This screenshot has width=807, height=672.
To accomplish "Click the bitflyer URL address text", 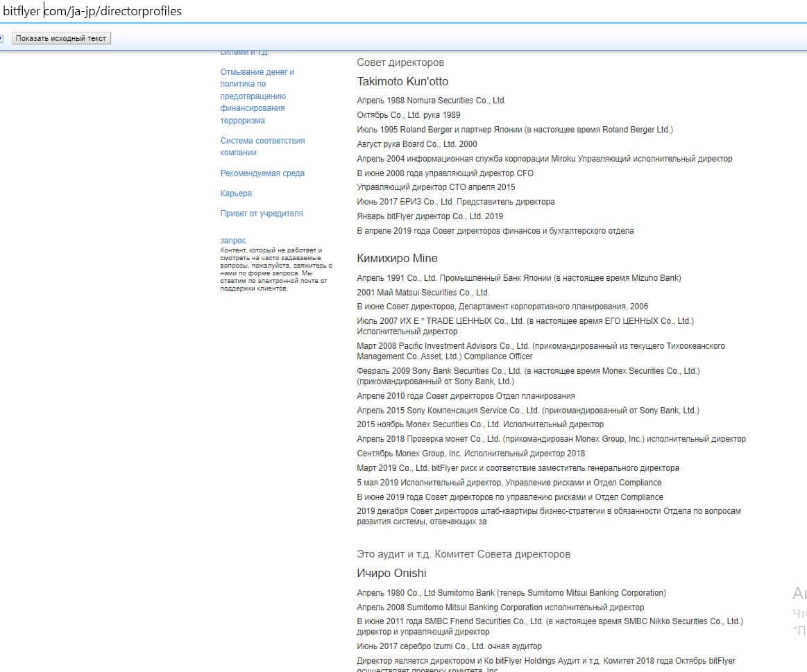I will 93,11.
